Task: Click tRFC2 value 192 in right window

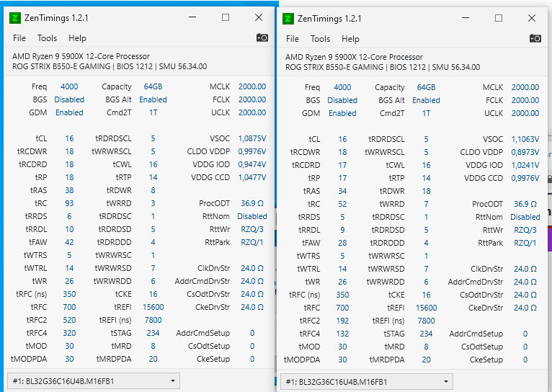Action: [342, 321]
